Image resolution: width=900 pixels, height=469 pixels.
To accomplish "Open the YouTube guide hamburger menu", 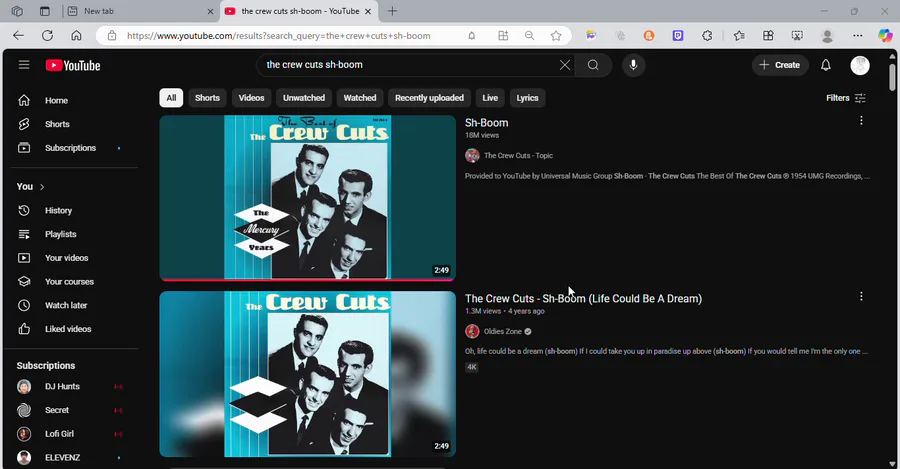I will click(x=24, y=65).
